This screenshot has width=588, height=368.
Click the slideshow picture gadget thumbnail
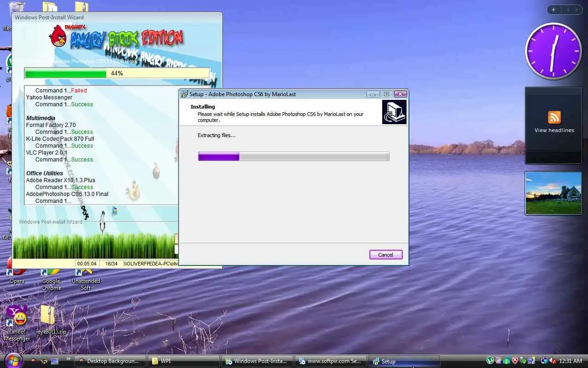pos(553,193)
